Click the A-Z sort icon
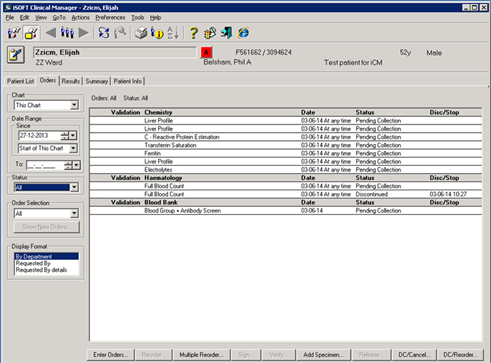Viewport: 491px width, 363px height. (x=173, y=33)
